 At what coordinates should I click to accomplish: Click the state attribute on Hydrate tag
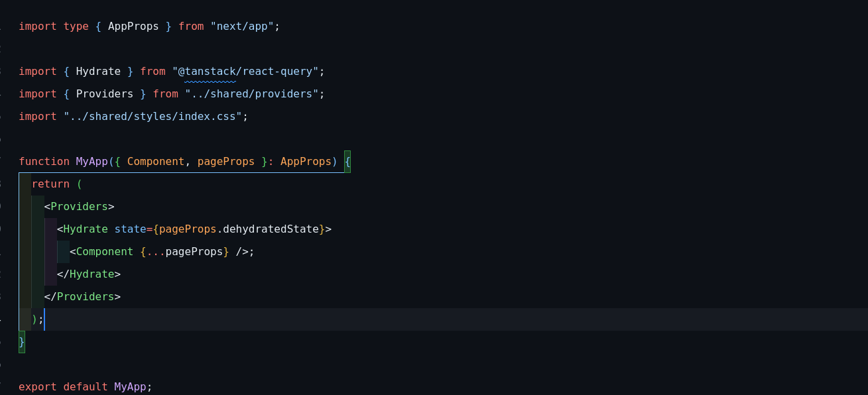[x=130, y=229]
